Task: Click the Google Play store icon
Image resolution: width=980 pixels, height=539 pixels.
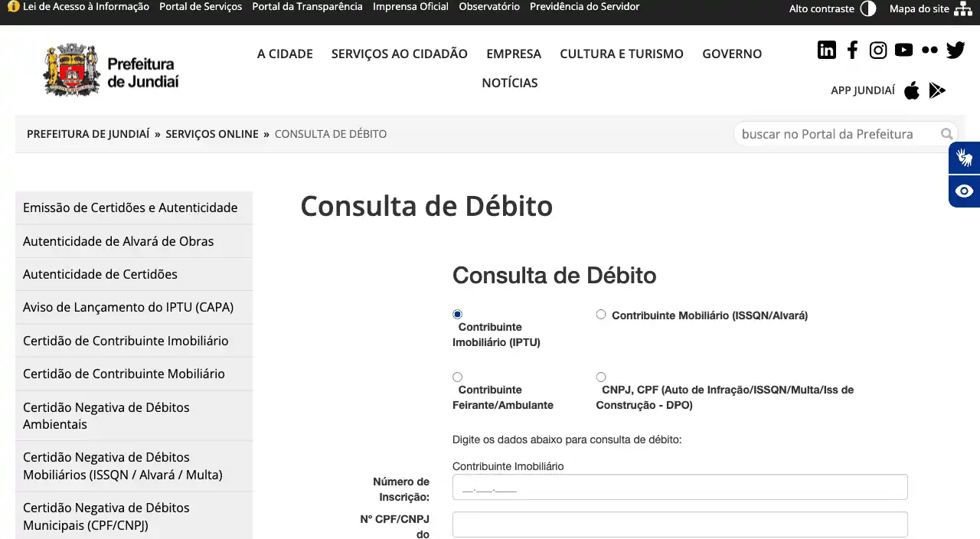Action: tap(937, 91)
